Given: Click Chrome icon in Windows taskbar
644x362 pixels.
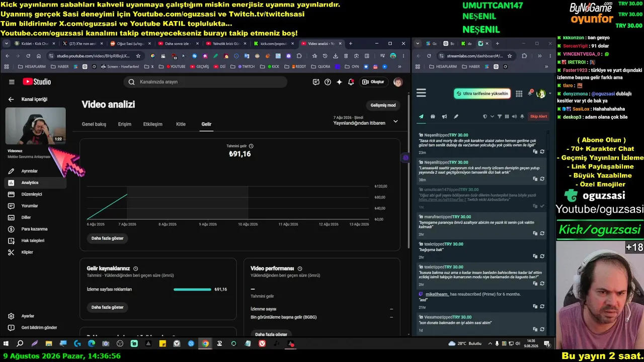Looking at the screenshot, I should click(x=205, y=344).
